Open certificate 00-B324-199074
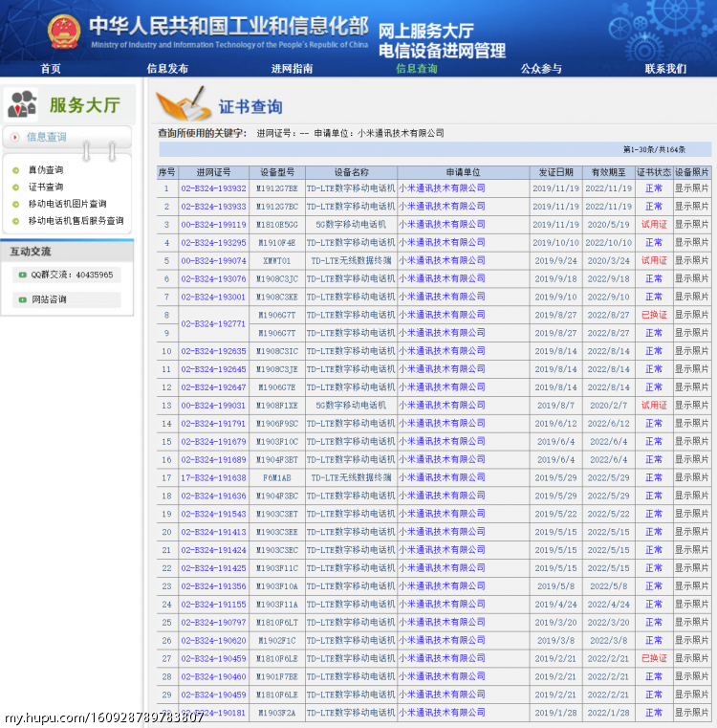The width and height of the screenshot is (717, 728). [x=213, y=261]
